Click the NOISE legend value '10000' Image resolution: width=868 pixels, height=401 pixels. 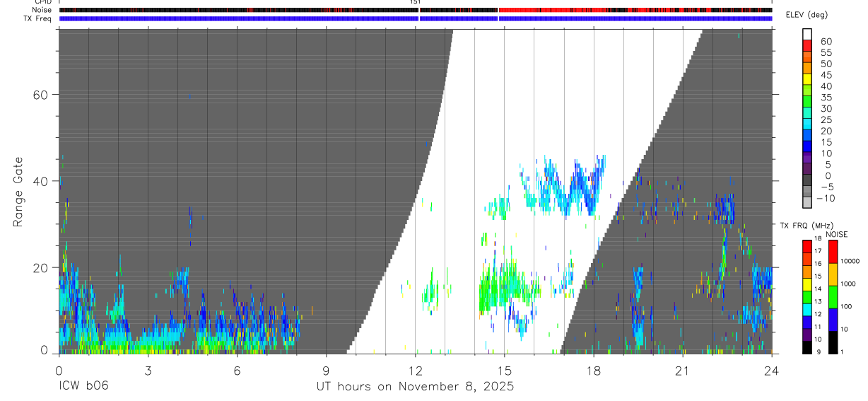click(x=850, y=261)
